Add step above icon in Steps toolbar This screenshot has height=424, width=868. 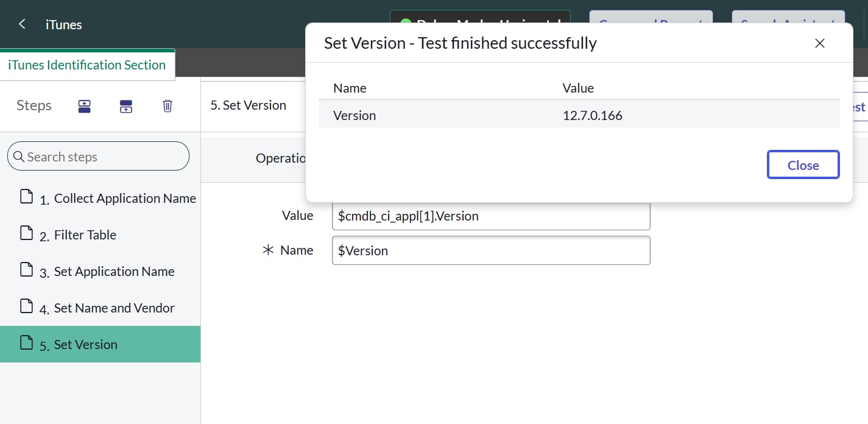coord(85,106)
